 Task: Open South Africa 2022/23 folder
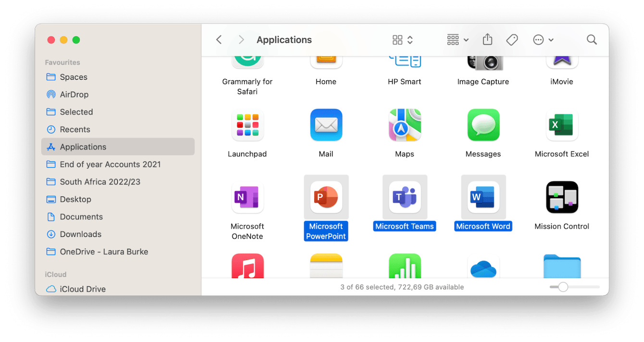tap(118, 182)
